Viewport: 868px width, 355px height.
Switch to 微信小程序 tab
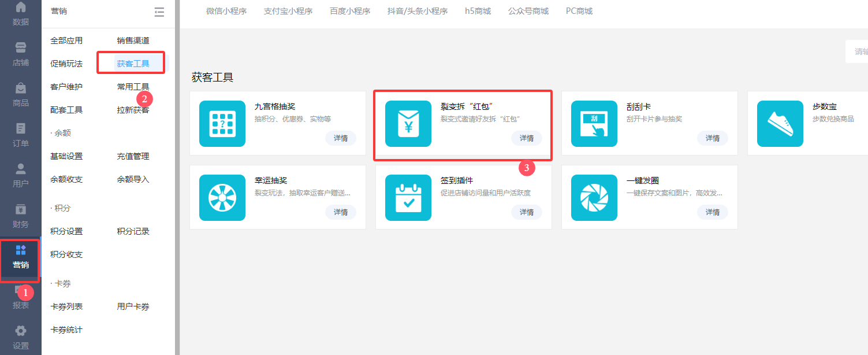pos(226,11)
